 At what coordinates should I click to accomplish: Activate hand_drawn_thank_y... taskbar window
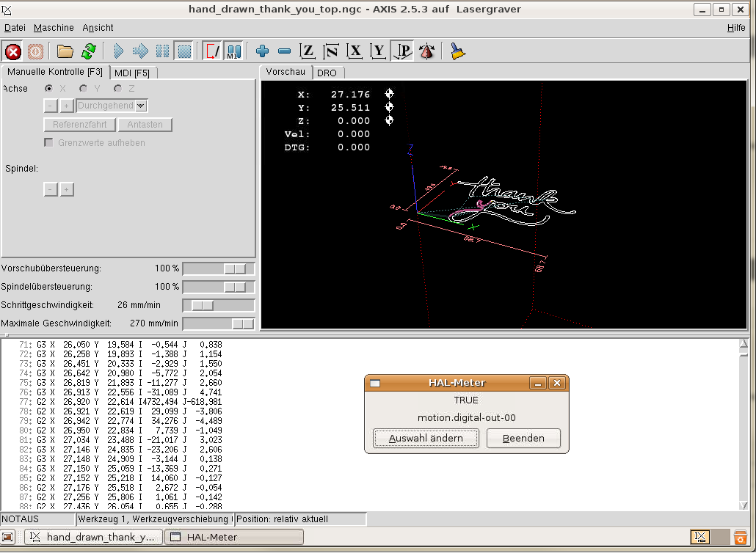click(93, 537)
